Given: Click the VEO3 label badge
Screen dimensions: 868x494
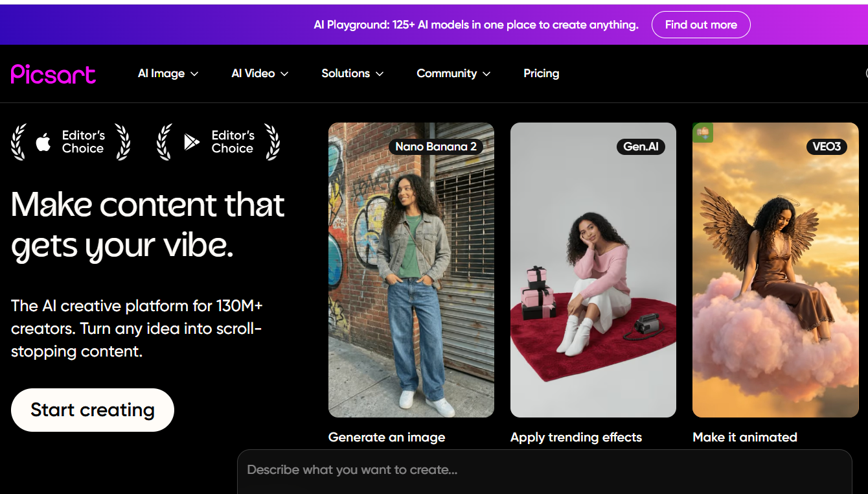Looking at the screenshot, I should 827,147.
